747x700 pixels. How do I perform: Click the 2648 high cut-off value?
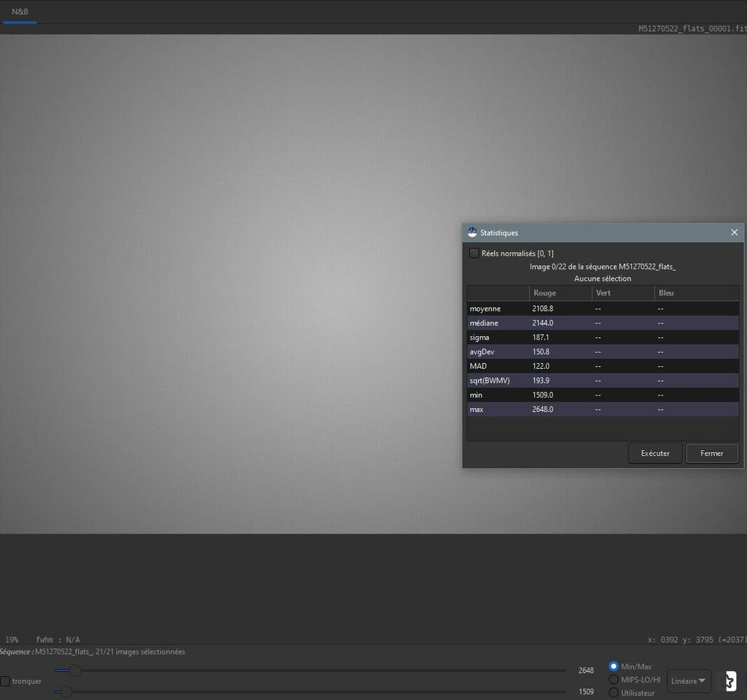[586, 671]
